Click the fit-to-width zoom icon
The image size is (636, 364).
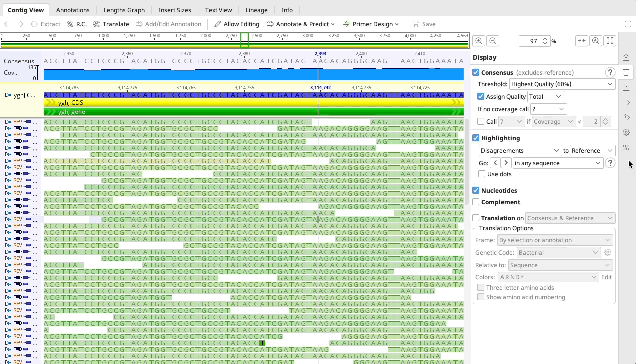click(x=581, y=40)
